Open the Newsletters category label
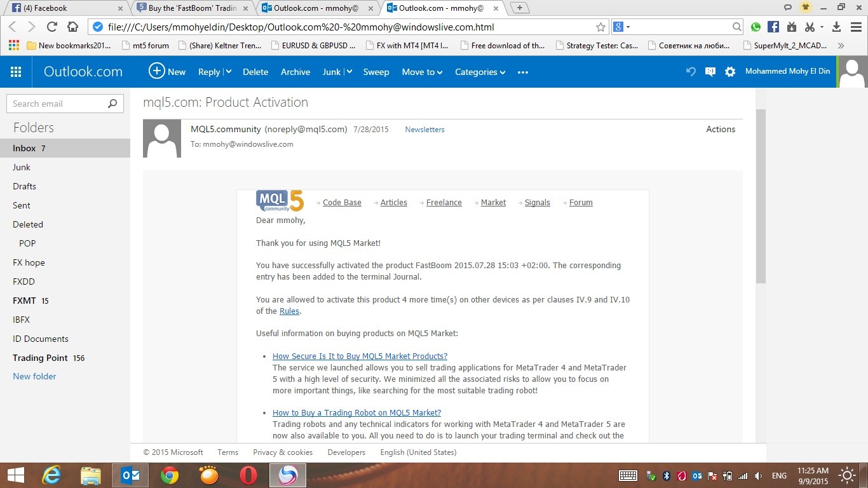 [424, 130]
